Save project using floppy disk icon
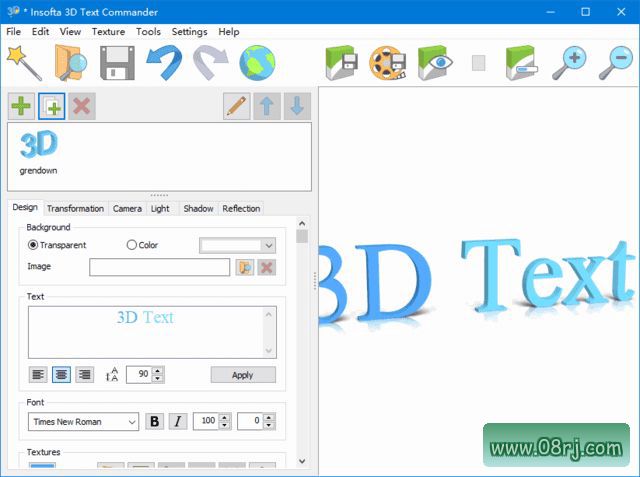 coord(117,63)
